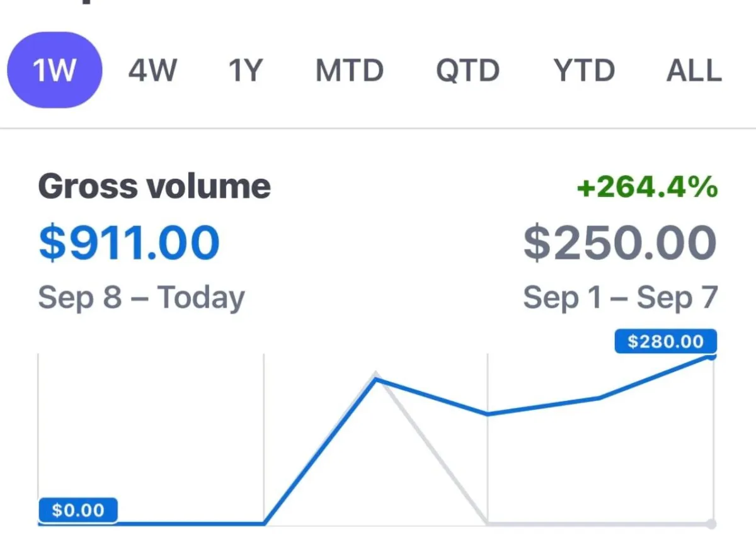Open the Gross volume heading

(x=154, y=186)
